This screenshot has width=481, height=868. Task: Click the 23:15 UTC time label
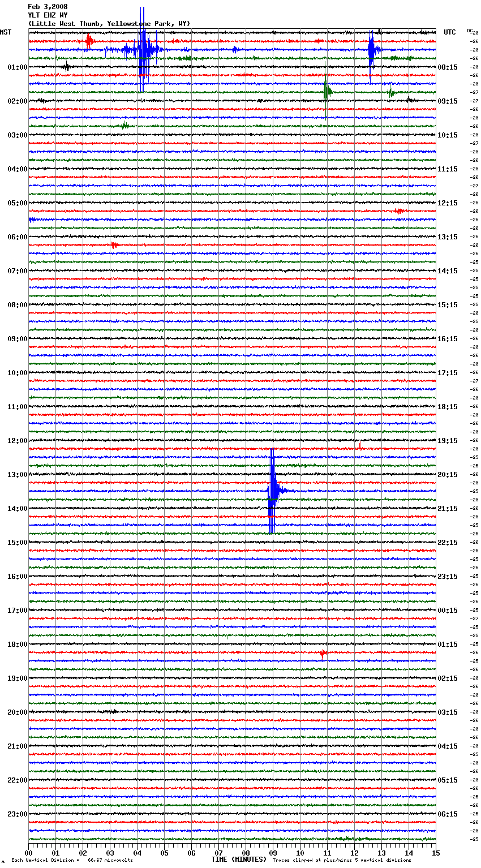pos(448,577)
